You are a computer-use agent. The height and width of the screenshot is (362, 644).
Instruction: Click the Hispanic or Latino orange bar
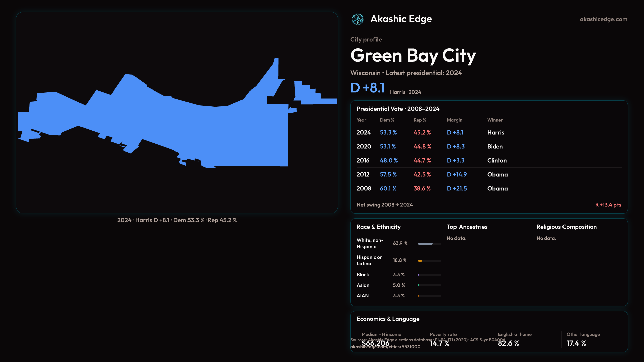pos(420,261)
